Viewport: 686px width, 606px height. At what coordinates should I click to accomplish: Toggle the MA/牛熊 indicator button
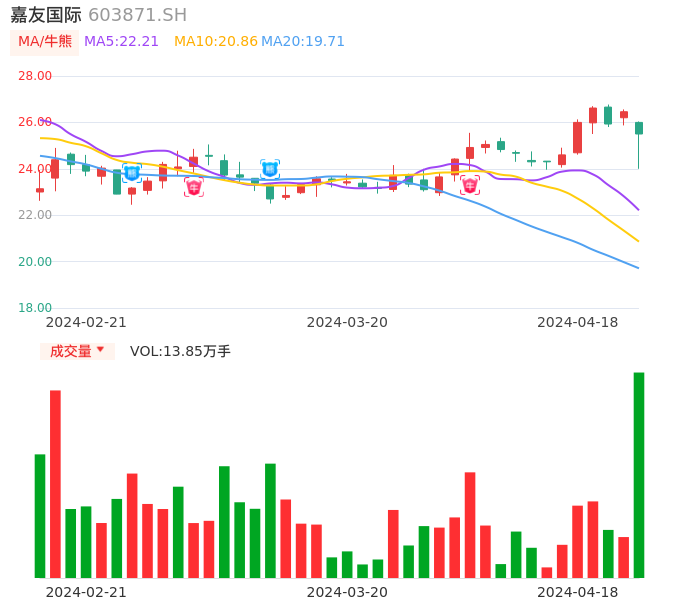pos(45,41)
